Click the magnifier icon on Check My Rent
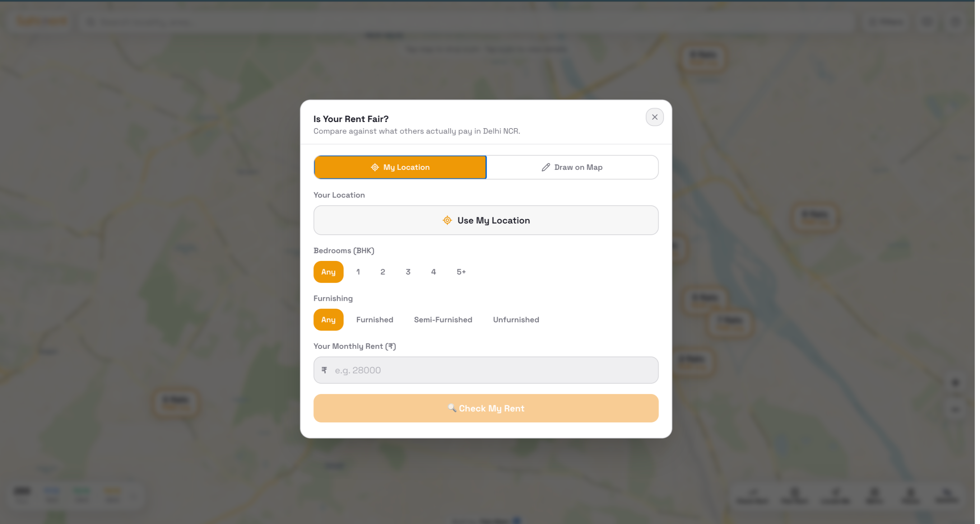Image resolution: width=980 pixels, height=524 pixels. coord(452,408)
